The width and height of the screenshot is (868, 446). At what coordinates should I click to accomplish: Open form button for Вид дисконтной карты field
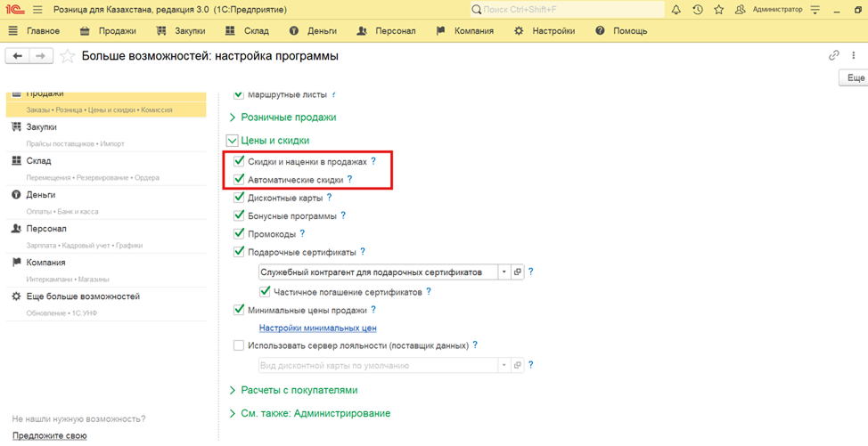coord(518,365)
